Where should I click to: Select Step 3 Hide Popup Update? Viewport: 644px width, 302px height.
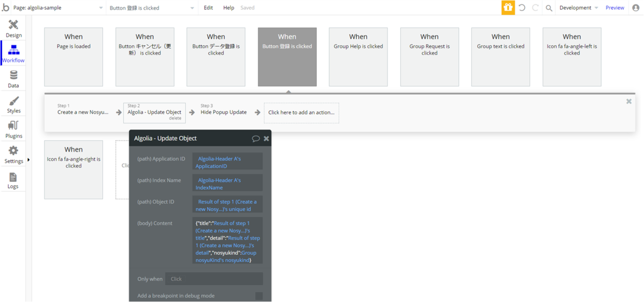(224, 112)
